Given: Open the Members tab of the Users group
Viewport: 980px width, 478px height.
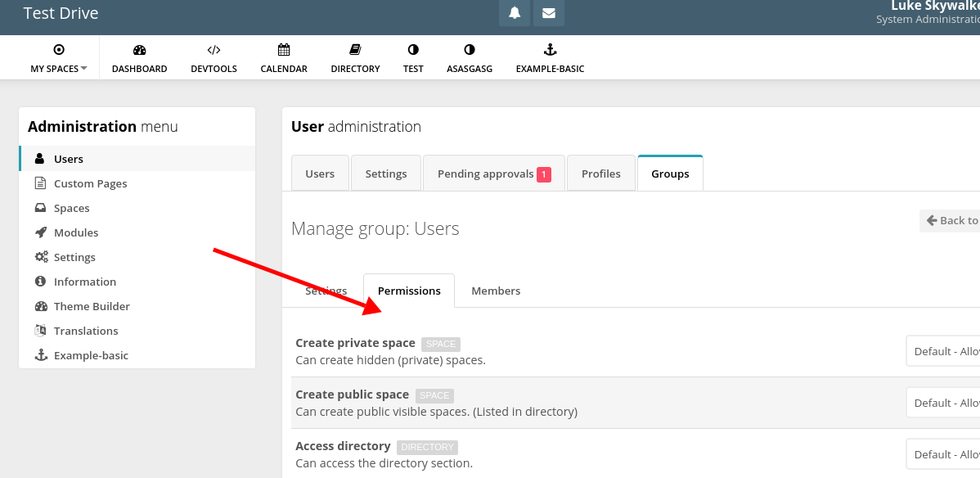Looking at the screenshot, I should pyautogui.click(x=495, y=290).
